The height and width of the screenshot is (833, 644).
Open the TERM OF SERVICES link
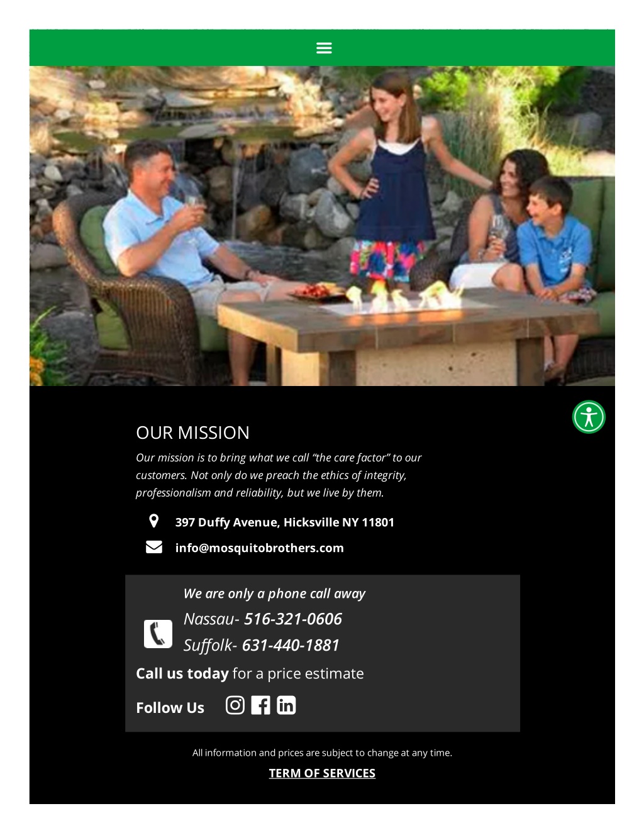(322, 773)
